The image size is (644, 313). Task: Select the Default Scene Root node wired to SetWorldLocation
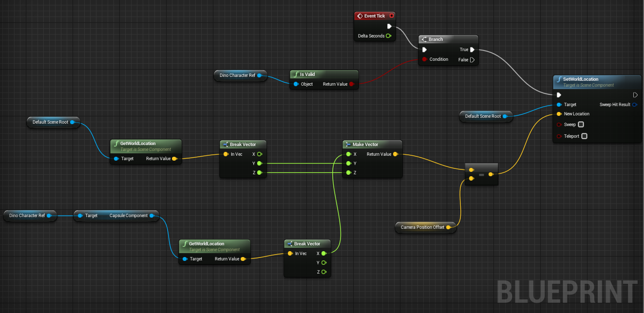[486, 116]
